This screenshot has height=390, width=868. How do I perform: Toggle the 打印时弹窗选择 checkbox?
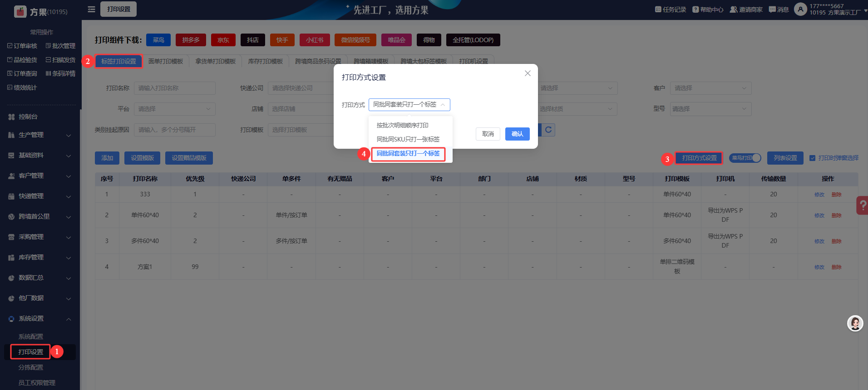tap(813, 158)
